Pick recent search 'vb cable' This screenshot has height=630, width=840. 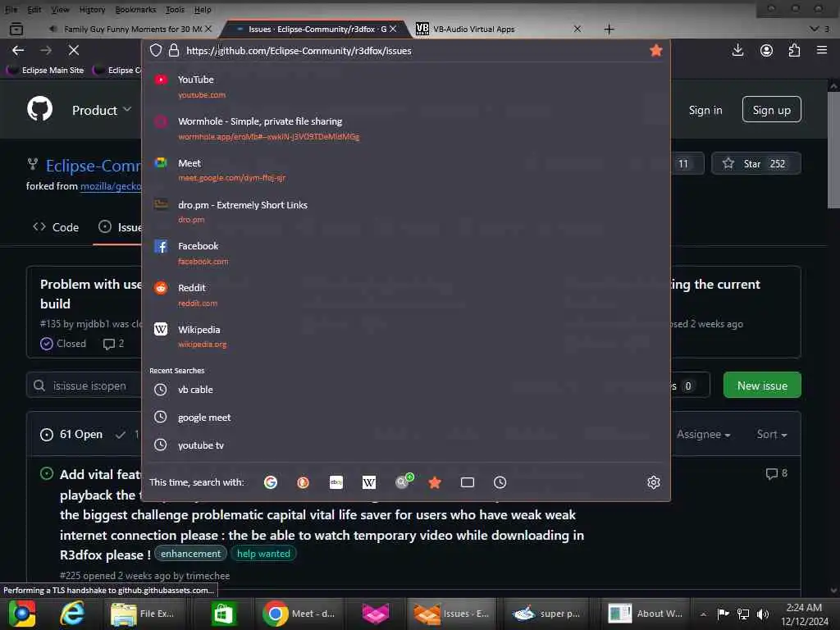point(406,390)
